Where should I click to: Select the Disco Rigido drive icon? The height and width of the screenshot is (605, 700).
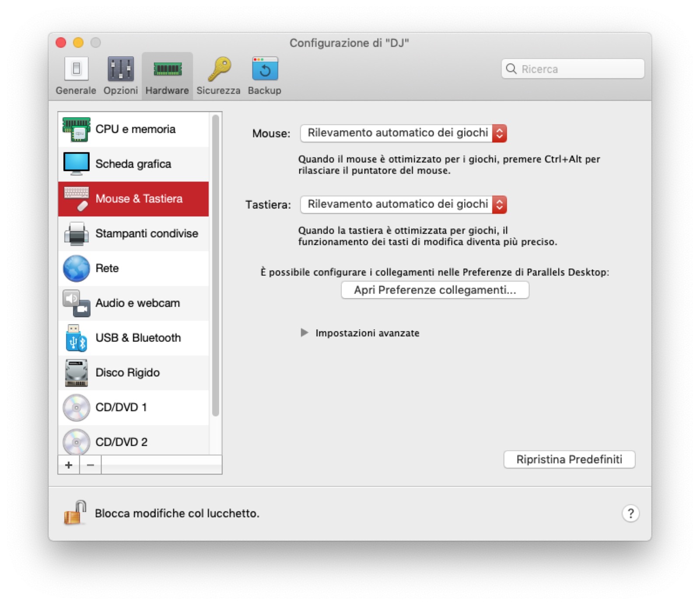click(x=77, y=373)
